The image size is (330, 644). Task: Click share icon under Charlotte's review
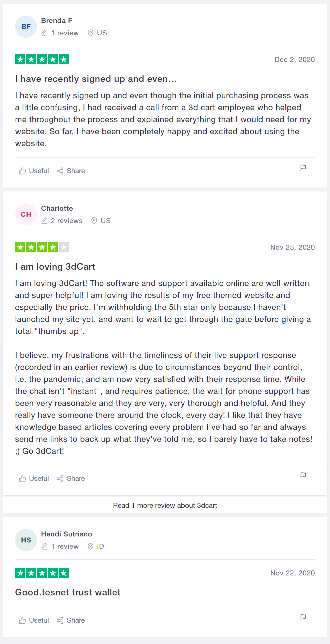(60, 479)
